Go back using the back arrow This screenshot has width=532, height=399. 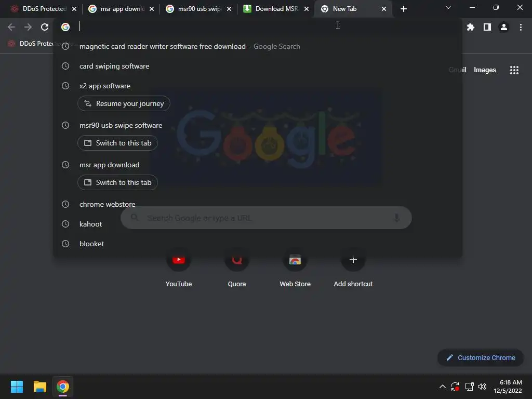11,27
